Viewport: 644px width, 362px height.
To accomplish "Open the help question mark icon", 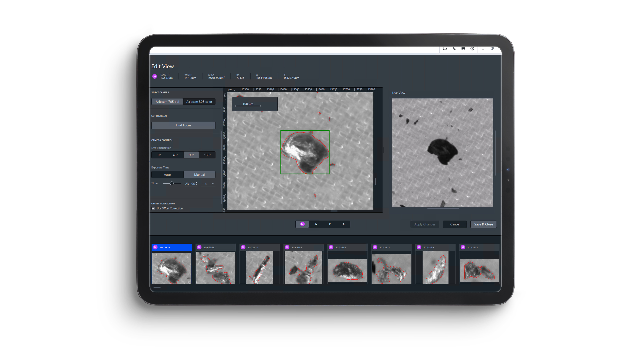I will (472, 49).
